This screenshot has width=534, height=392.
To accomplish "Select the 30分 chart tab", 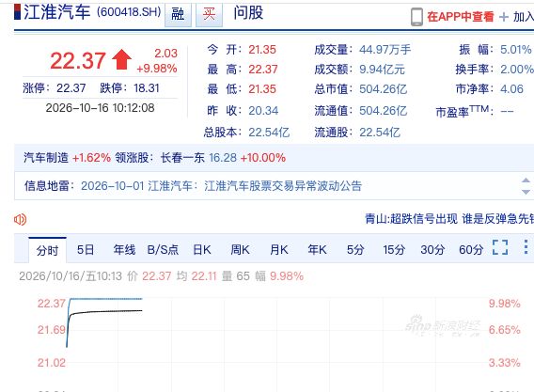I will pyautogui.click(x=432, y=250).
